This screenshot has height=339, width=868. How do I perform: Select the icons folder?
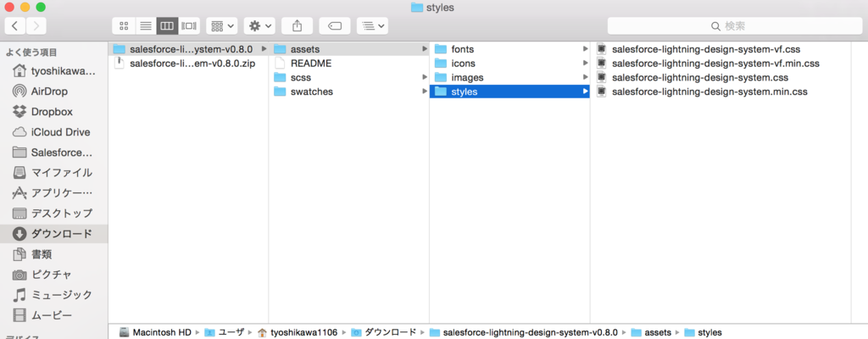click(x=509, y=64)
